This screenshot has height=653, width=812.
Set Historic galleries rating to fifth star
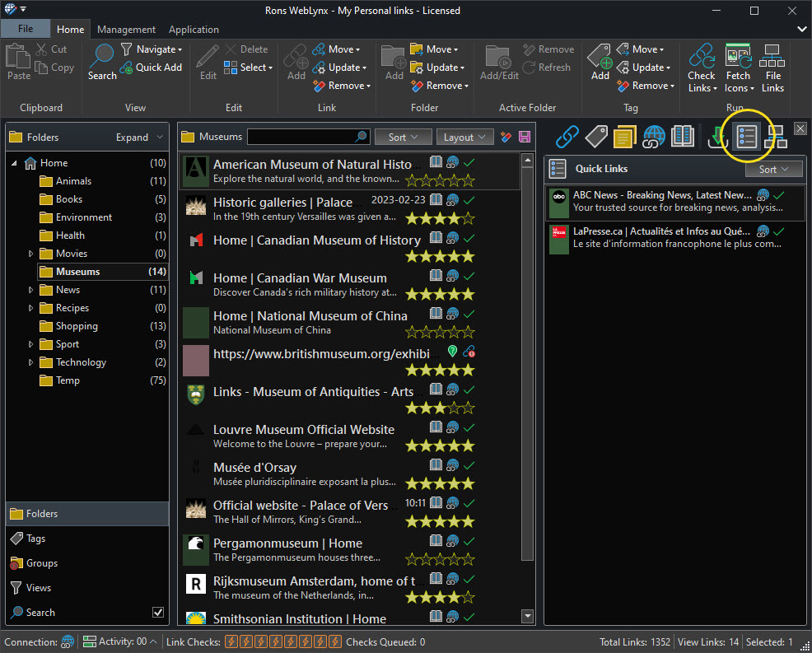pyautogui.click(x=468, y=218)
